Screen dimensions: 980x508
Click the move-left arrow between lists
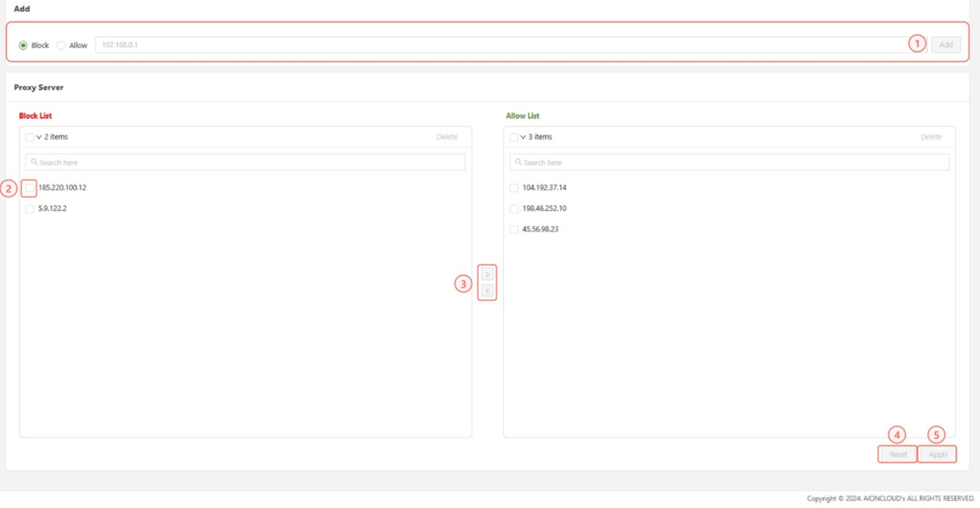[x=487, y=291]
